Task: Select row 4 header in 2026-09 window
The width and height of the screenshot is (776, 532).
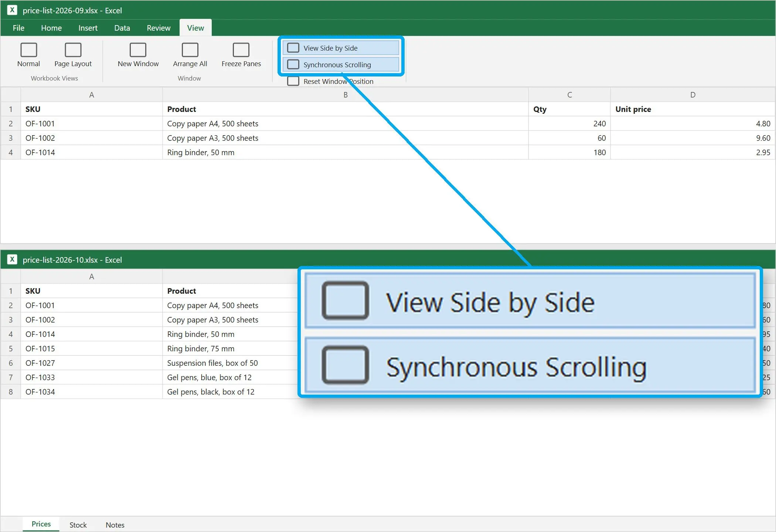Action: coord(11,152)
